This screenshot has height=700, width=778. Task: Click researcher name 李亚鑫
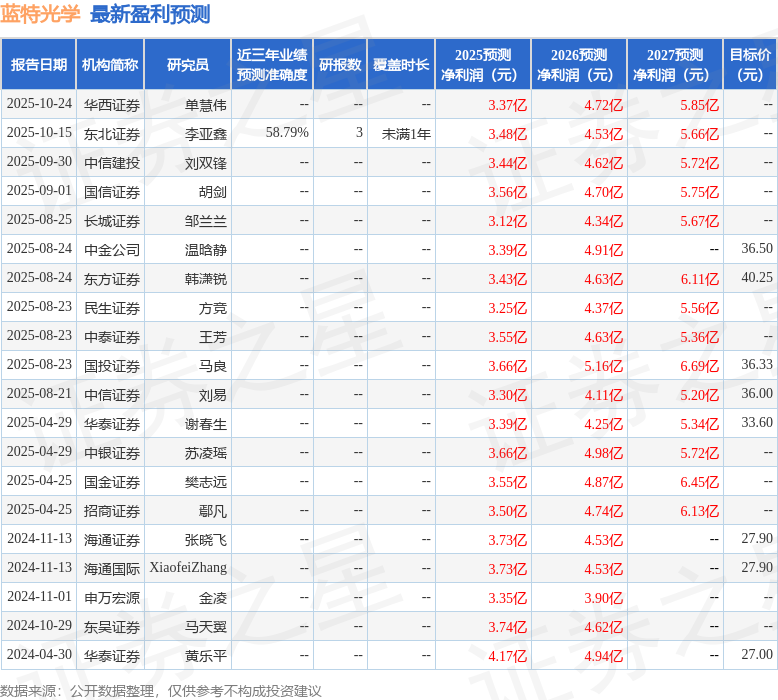(x=205, y=134)
